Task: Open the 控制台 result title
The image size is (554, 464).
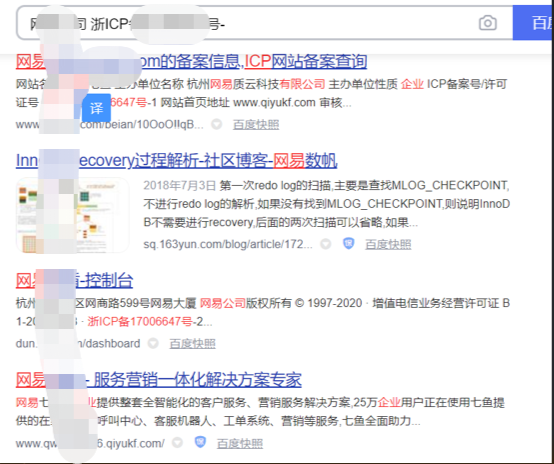Action: coord(75,281)
